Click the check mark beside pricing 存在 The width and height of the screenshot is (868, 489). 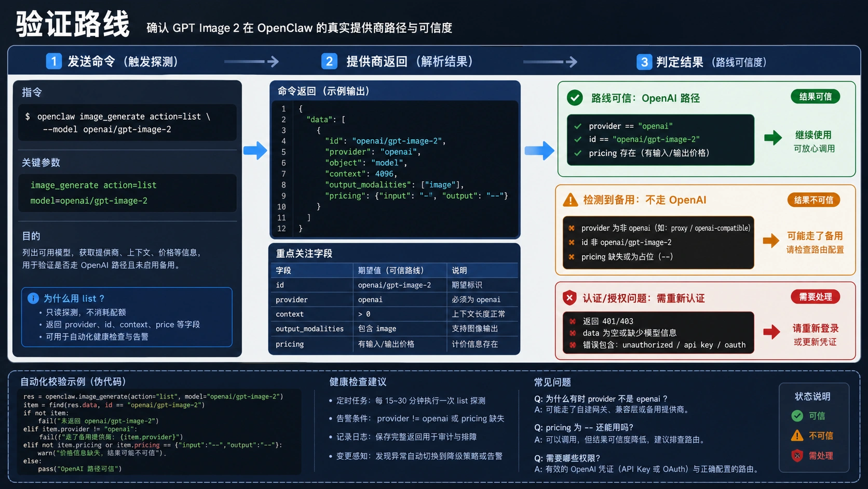pos(578,153)
